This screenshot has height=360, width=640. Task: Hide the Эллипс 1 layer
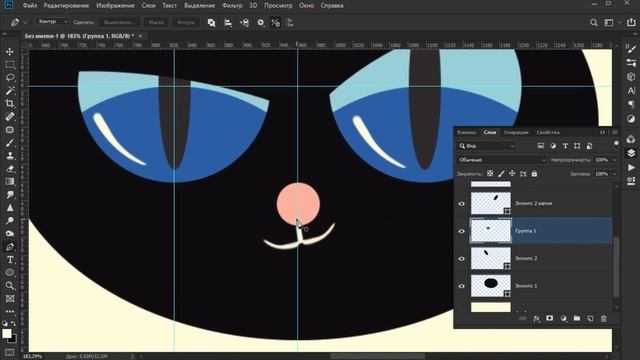point(462,286)
